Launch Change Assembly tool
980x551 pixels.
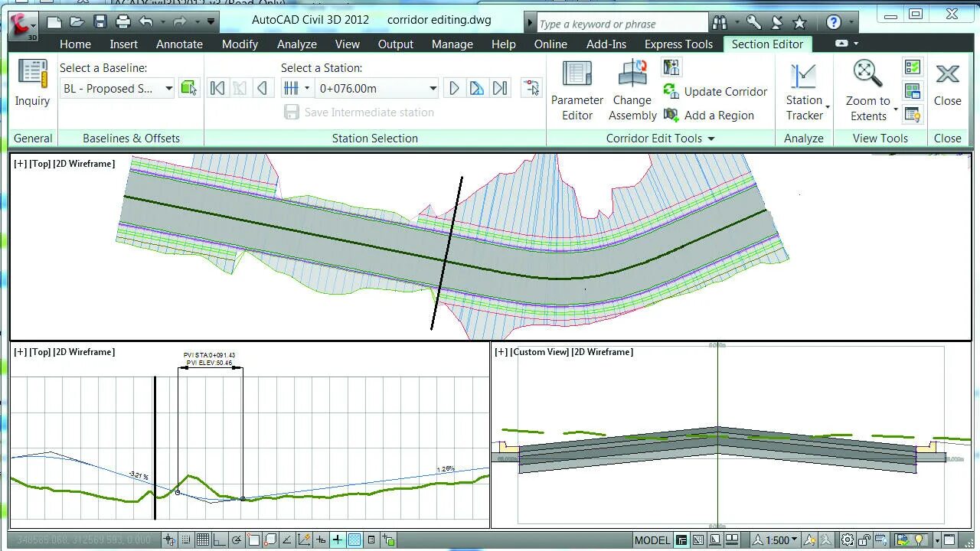click(632, 90)
